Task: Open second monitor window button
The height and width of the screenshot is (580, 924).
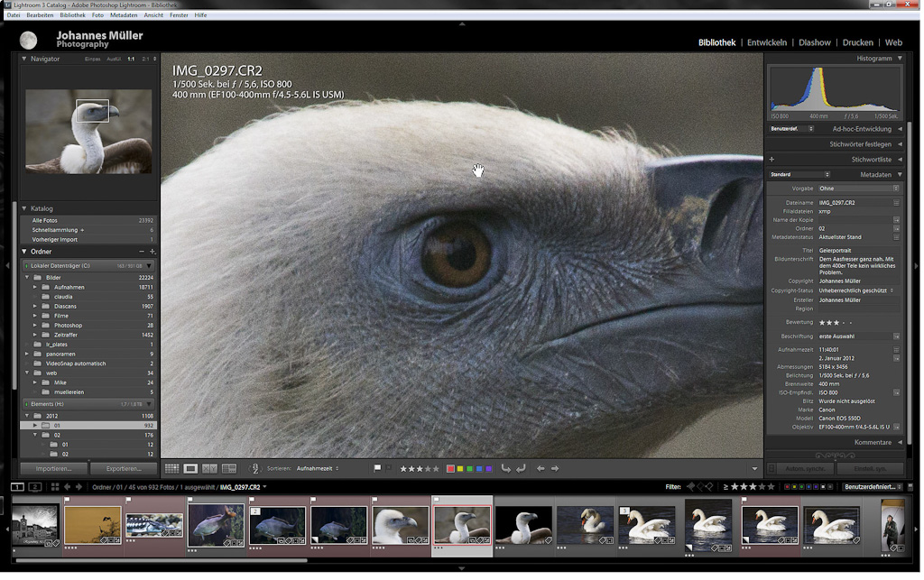Action: 34,487
